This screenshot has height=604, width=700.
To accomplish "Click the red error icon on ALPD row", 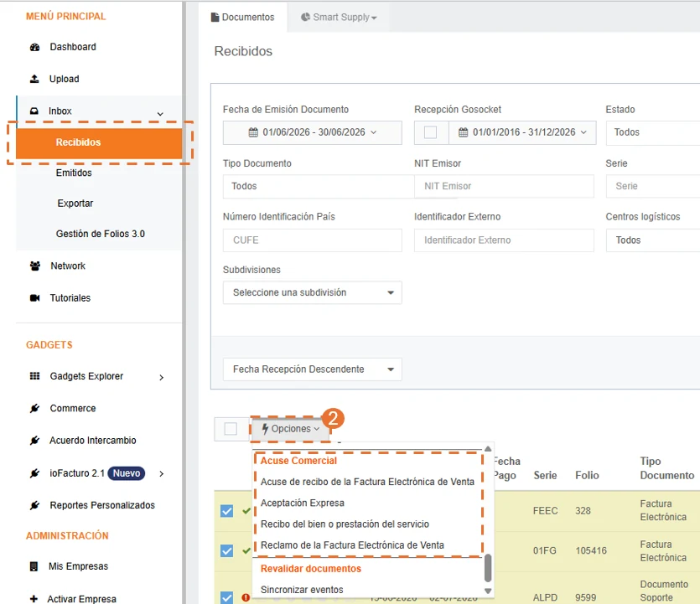I will point(246,597).
